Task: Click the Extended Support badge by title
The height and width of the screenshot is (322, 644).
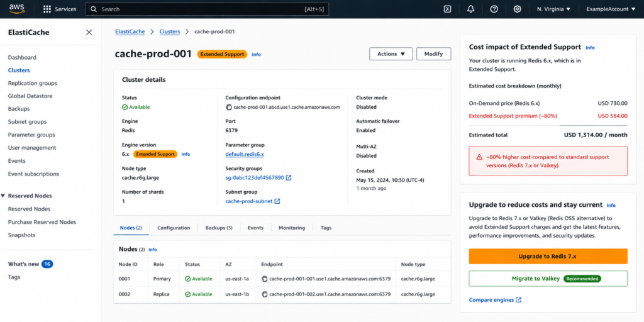Action: tap(222, 54)
